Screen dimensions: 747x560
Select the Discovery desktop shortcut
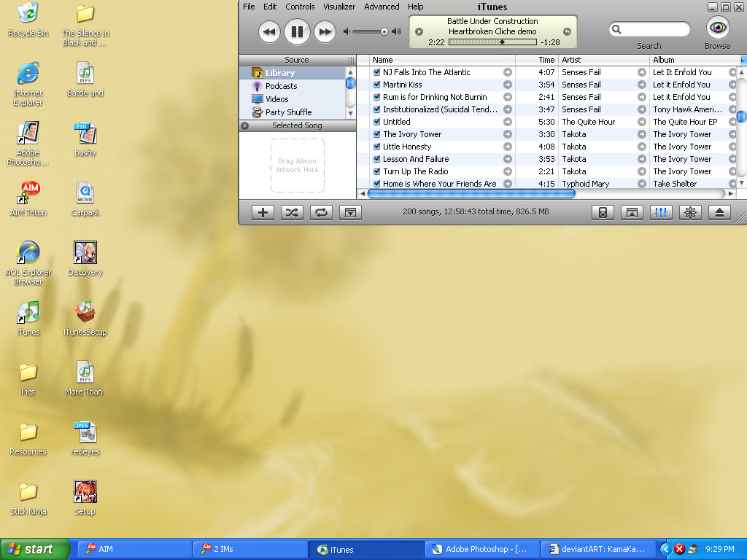point(85,258)
